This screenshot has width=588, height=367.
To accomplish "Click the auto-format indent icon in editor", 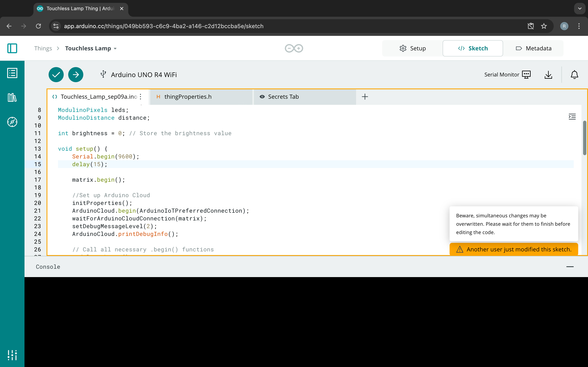I will pos(572,117).
